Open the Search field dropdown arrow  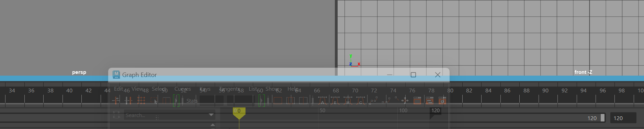click(x=211, y=115)
